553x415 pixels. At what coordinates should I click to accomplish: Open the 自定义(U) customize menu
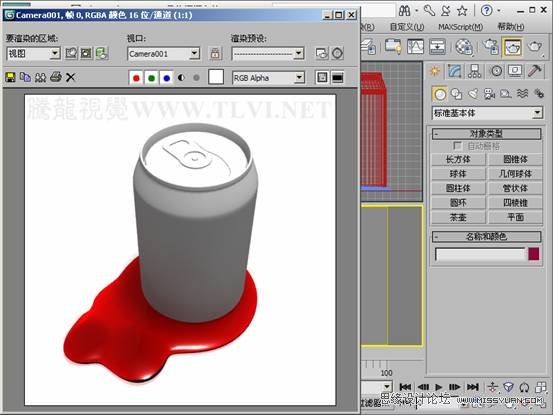click(407, 27)
